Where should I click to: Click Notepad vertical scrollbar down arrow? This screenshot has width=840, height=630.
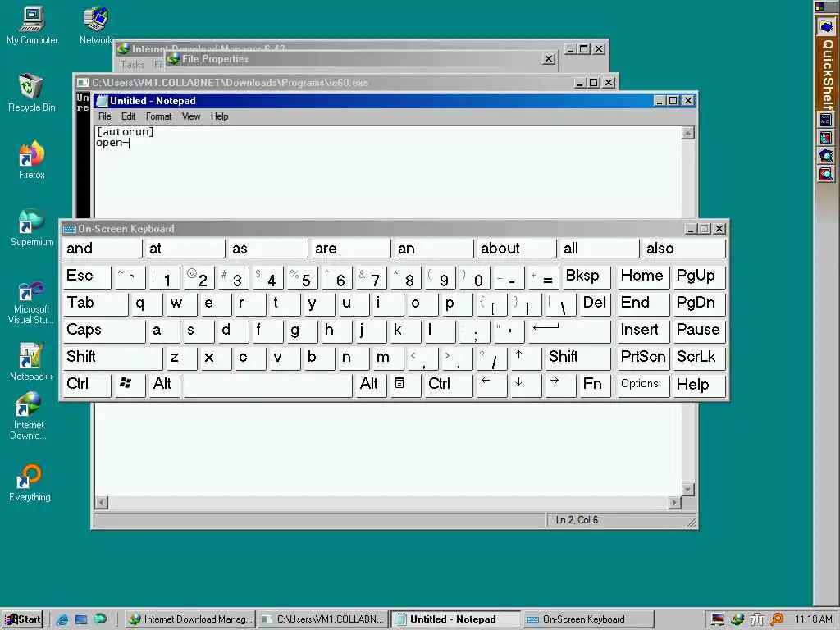pyautogui.click(x=688, y=489)
